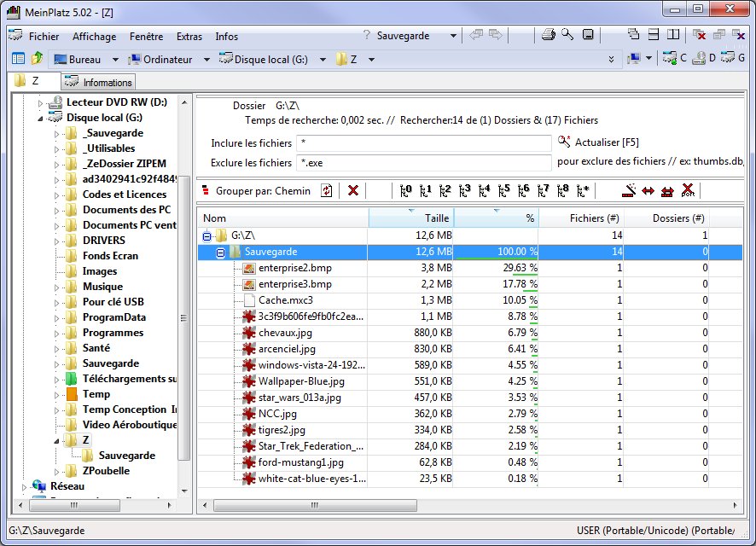
Task: Expand tree to level 5
Action: (503, 191)
